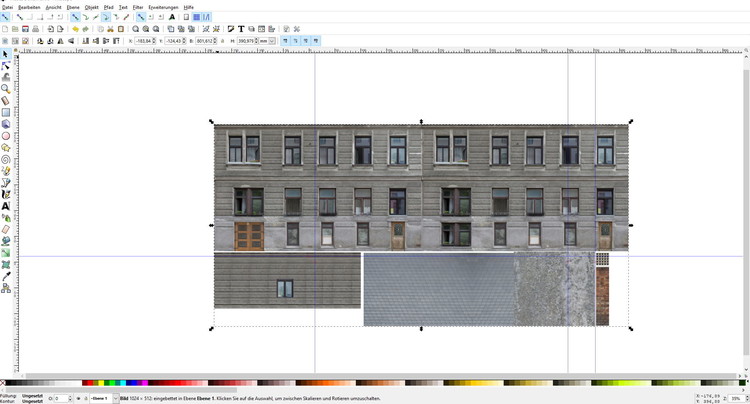750x404 pixels.
Task: Open the mm units dropdown
Action: [269, 41]
